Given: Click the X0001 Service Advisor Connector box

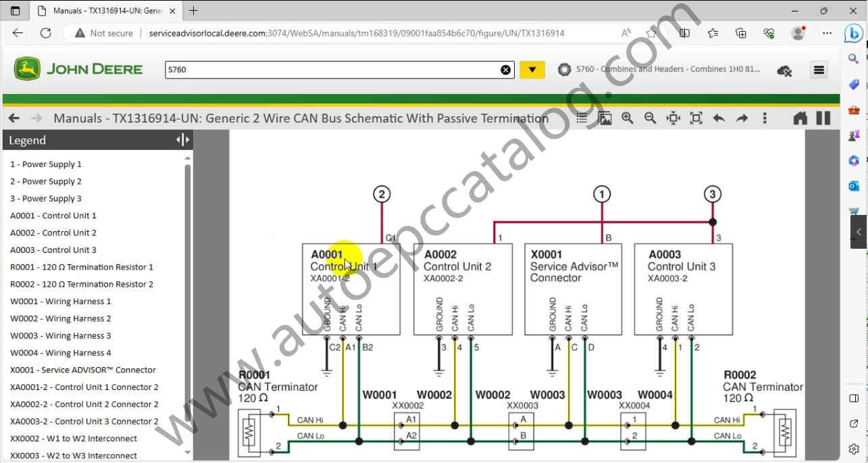Looking at the screenshot, I should [x=573, y=289].
